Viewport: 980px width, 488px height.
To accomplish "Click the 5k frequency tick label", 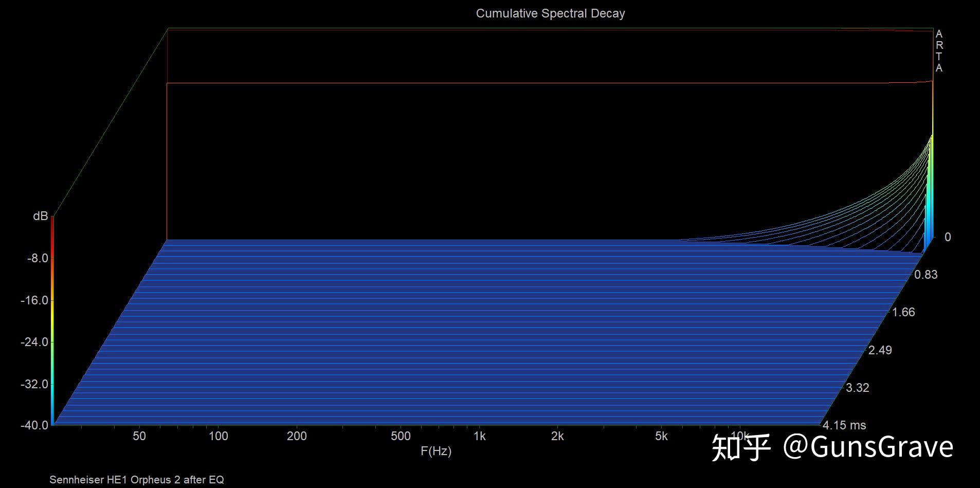I will pyautogui.click(x=661, y=436).
